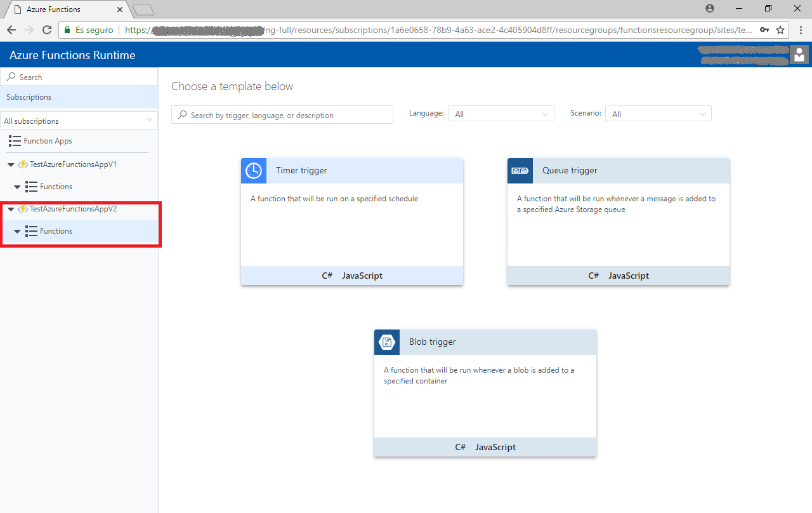Choose JavaScript on the Queue trigger card

tap(629, 276)
